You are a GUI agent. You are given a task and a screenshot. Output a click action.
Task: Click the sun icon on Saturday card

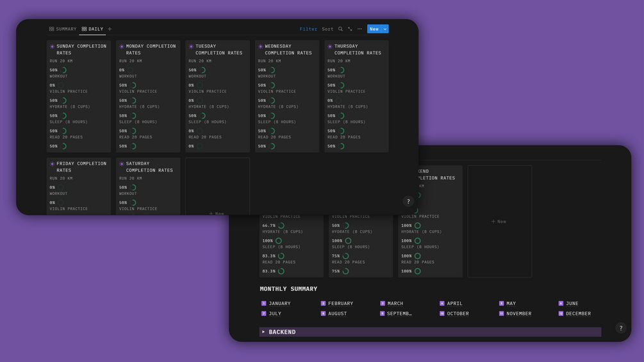122,164
